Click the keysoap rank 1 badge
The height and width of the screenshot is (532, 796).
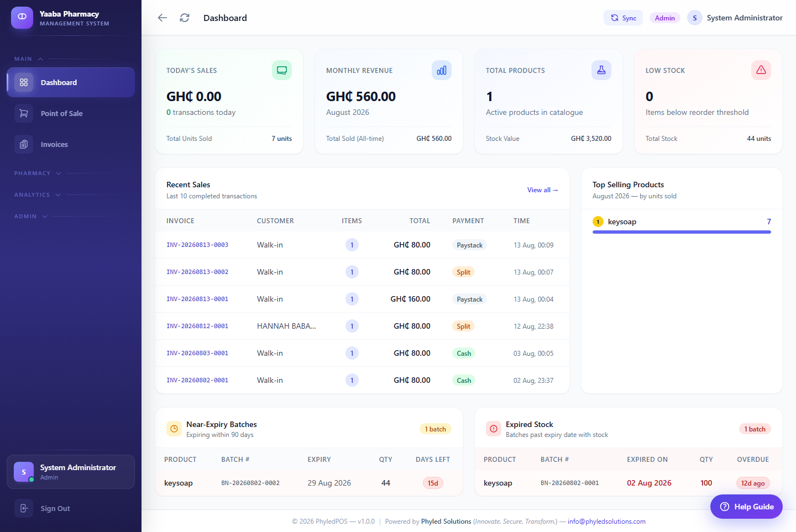598,222
